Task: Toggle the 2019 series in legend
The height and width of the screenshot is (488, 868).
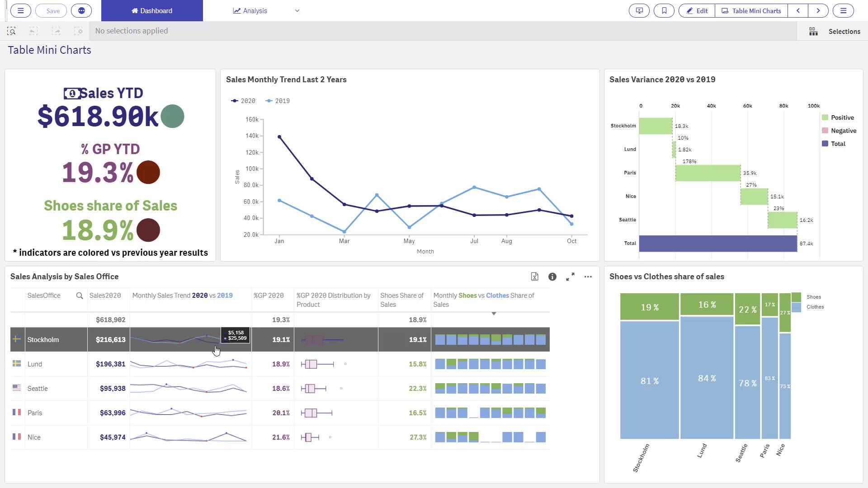Action: [x=278, y=101]
